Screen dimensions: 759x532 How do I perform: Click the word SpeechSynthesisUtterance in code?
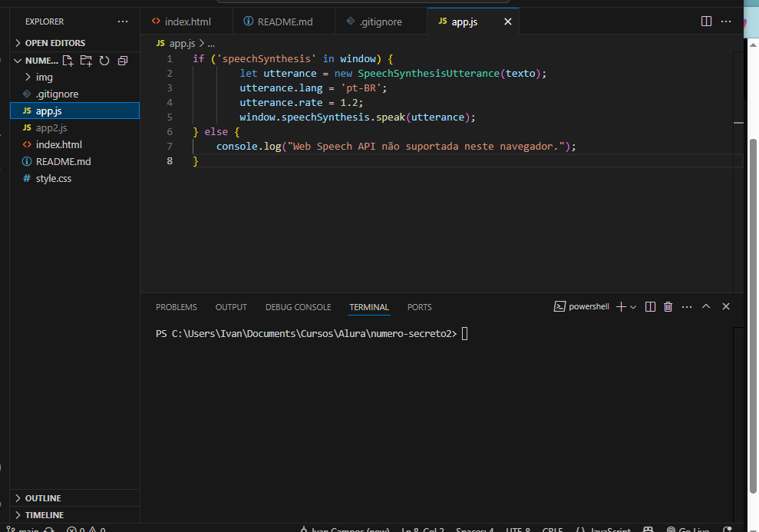coord(428,74)
